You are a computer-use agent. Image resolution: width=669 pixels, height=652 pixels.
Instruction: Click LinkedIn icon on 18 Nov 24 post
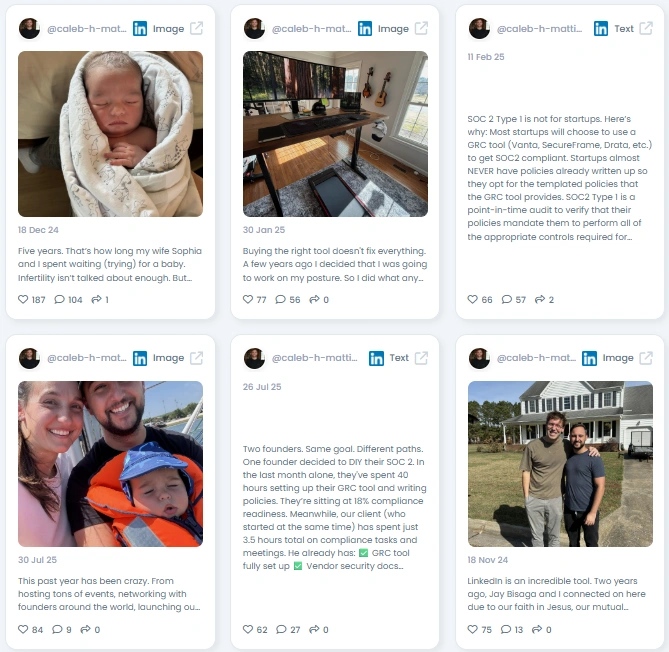pyautogui.click(x=590, y=358)
